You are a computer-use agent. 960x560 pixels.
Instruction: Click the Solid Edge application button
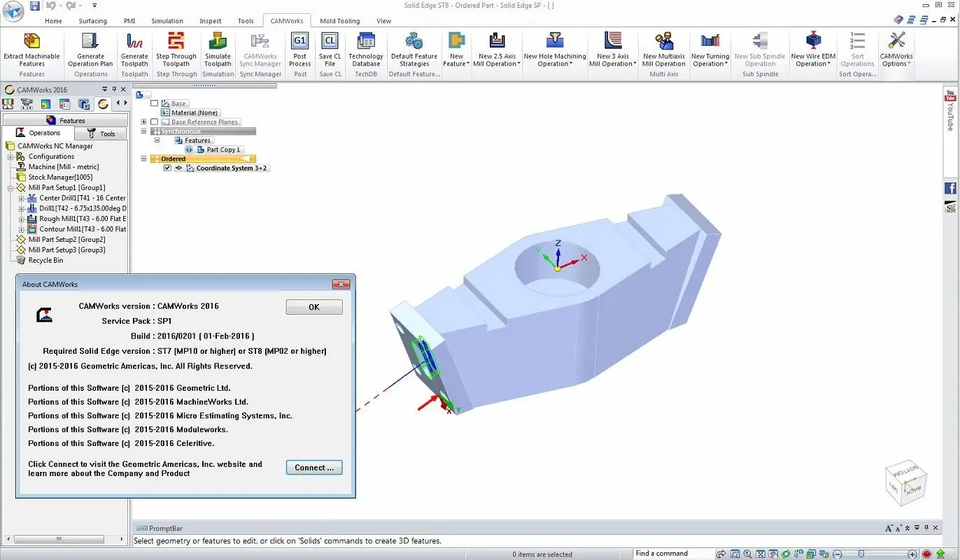coord(13,12)
